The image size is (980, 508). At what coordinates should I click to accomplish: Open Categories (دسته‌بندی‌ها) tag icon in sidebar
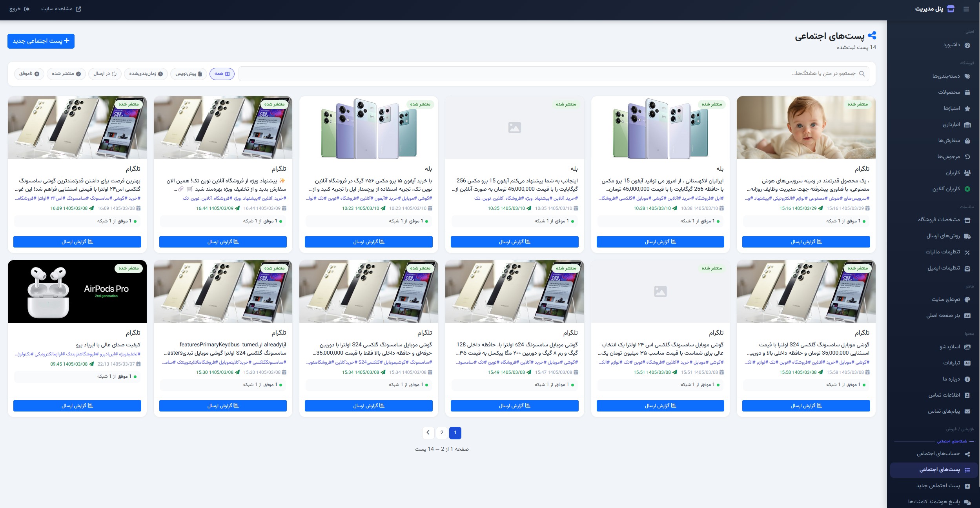(x=967, y=76)
